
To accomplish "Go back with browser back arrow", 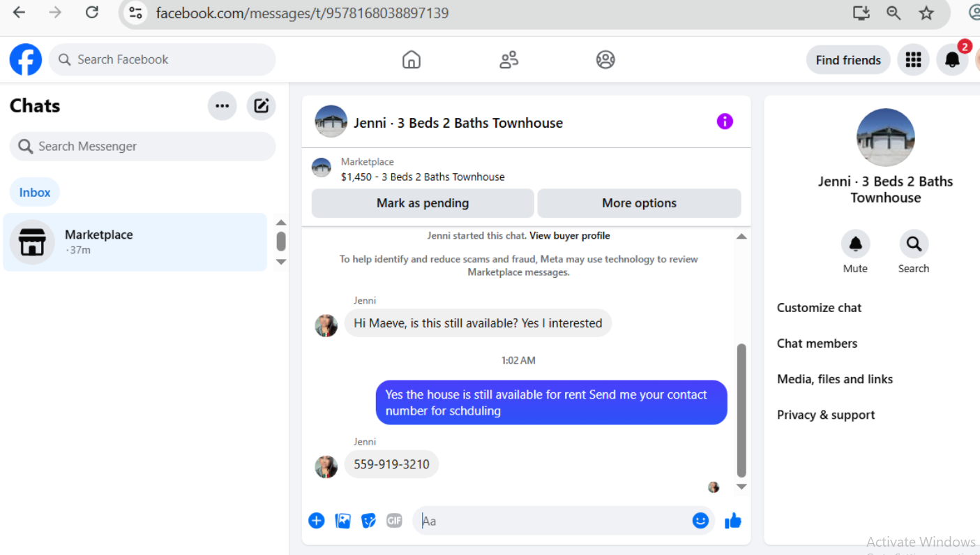I will click(19, 13).
